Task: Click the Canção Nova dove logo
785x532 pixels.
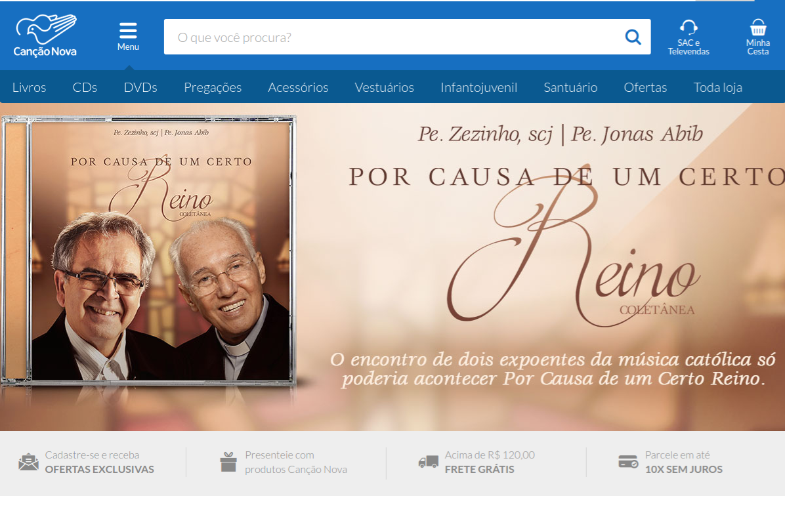Action: [45, 35]
